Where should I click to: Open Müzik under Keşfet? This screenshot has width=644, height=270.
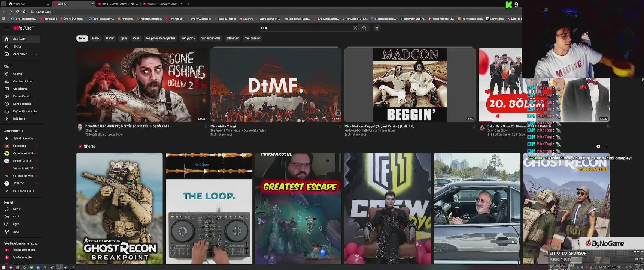pos(21,209)
